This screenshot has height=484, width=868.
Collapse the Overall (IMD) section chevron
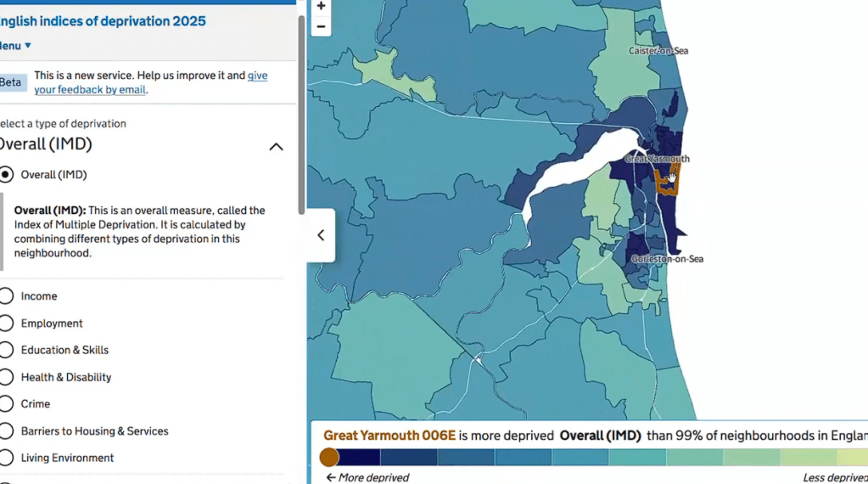276,146
